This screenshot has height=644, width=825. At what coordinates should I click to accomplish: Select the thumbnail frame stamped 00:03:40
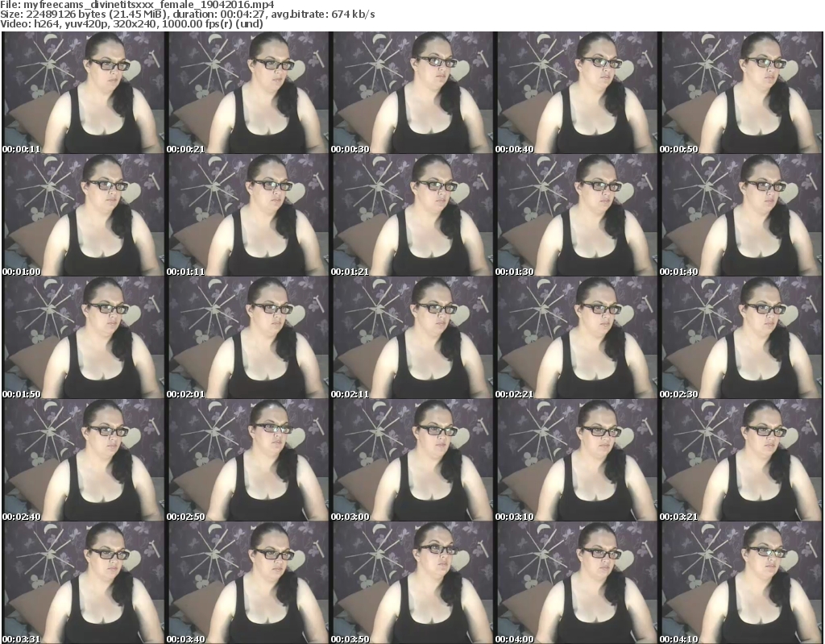(x=247, y=583)
